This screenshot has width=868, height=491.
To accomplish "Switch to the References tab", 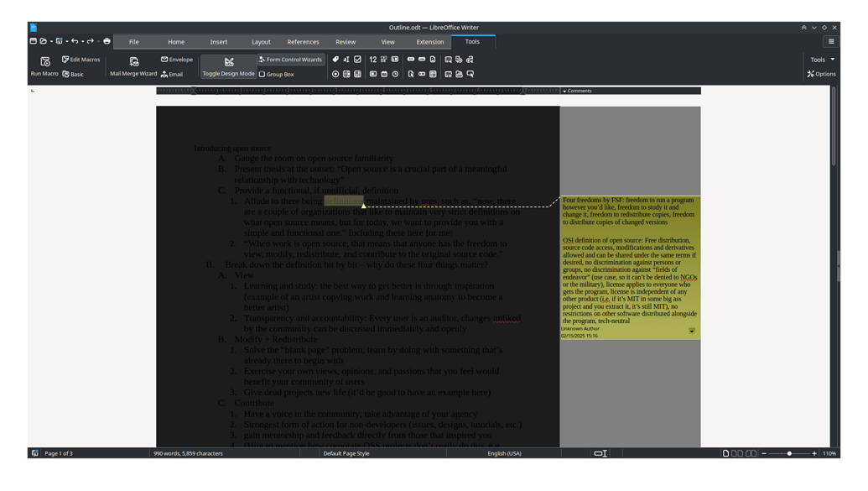I will pos(303,42).
